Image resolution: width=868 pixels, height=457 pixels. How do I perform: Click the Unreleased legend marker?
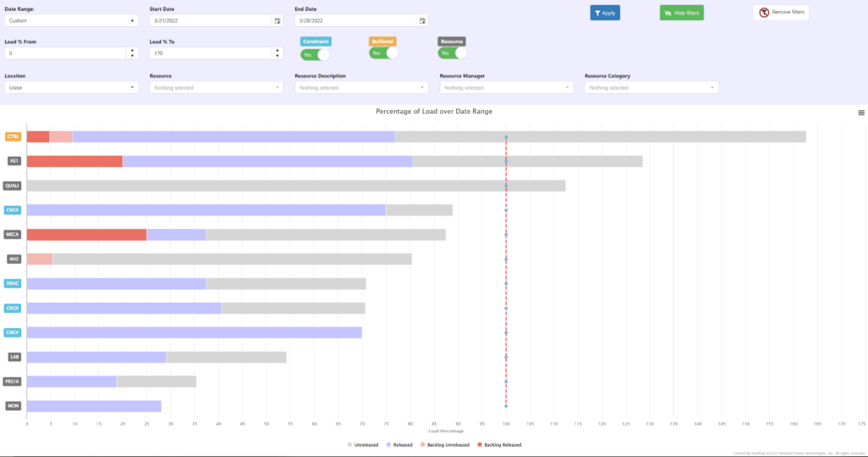350,444
